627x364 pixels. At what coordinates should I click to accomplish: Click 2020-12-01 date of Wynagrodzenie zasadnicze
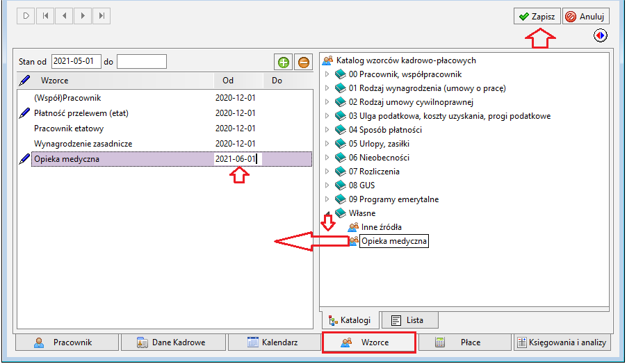pyautogui.click(x=235, y=143)
